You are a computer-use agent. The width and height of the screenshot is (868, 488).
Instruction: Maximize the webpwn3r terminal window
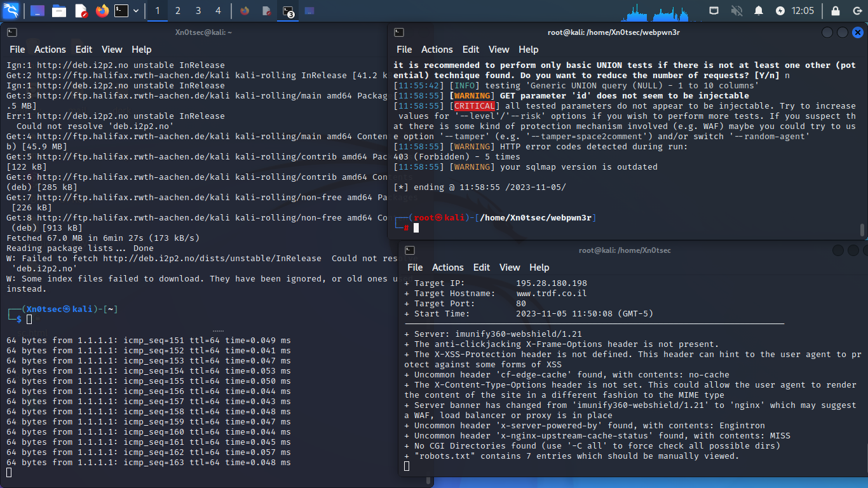[x=843, y=32]
